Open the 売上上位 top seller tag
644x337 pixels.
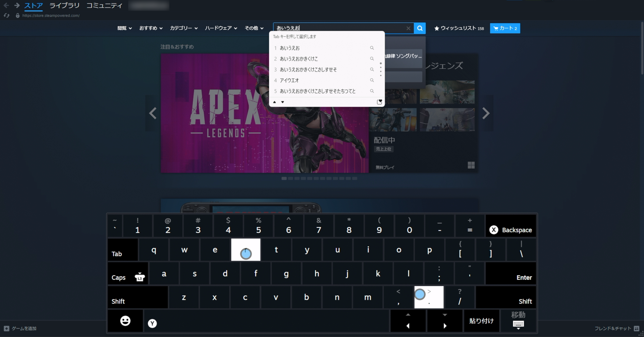(383, 149)
